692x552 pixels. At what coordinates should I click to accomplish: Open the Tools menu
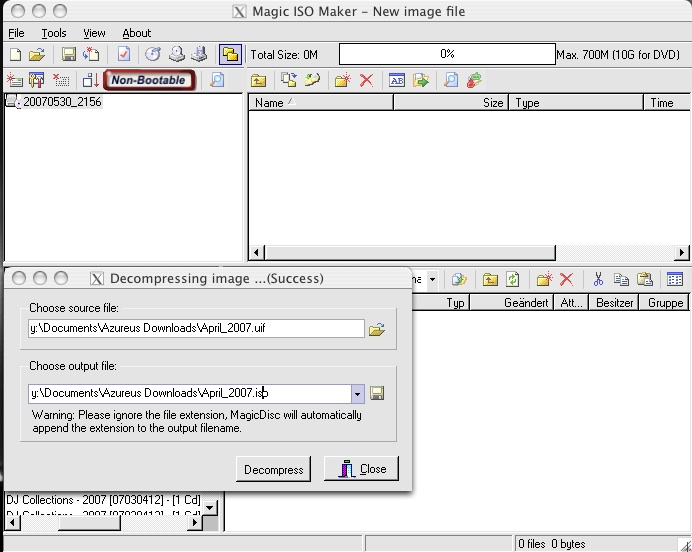pyautogui.click(x=54, y=33)
